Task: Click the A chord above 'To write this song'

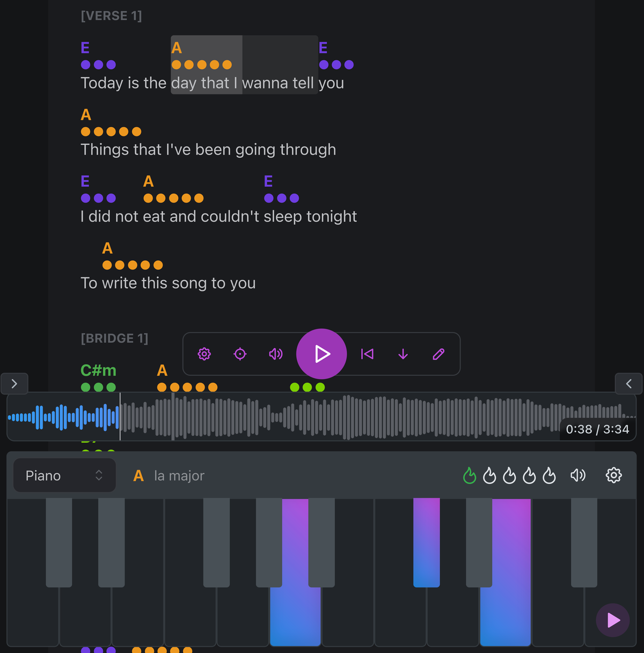Action: tap(107, 248)
